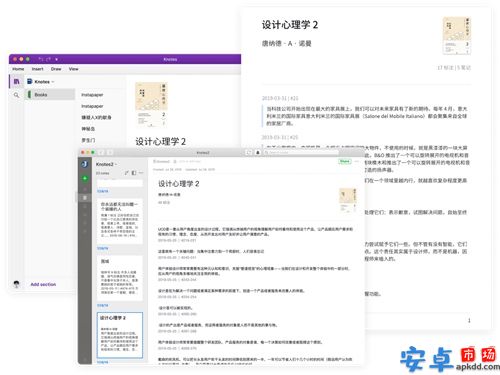
Task: Click Add section link in OneNote
Action: click(x=43, y=284)
